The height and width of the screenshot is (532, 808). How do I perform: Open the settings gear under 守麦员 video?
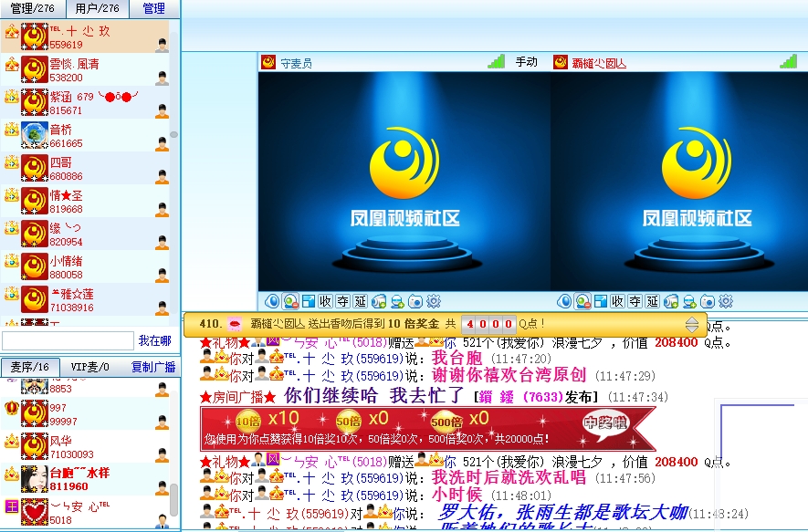[x=434, y=301]
